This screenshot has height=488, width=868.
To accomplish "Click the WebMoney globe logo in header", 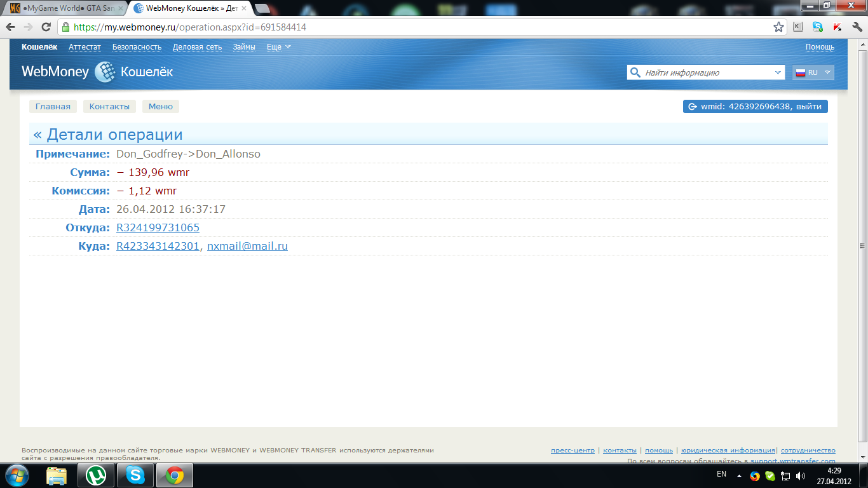I will tap(105, 72).
